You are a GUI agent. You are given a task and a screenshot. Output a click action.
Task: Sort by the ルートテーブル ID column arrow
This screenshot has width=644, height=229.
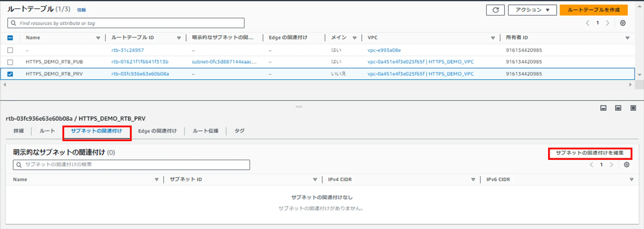pos(179,38)
